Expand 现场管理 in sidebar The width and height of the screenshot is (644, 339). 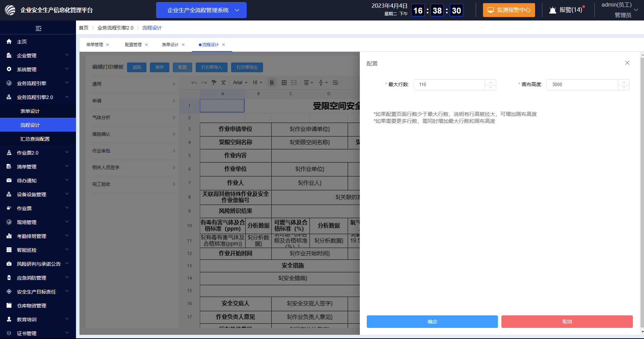pos(38,222)
